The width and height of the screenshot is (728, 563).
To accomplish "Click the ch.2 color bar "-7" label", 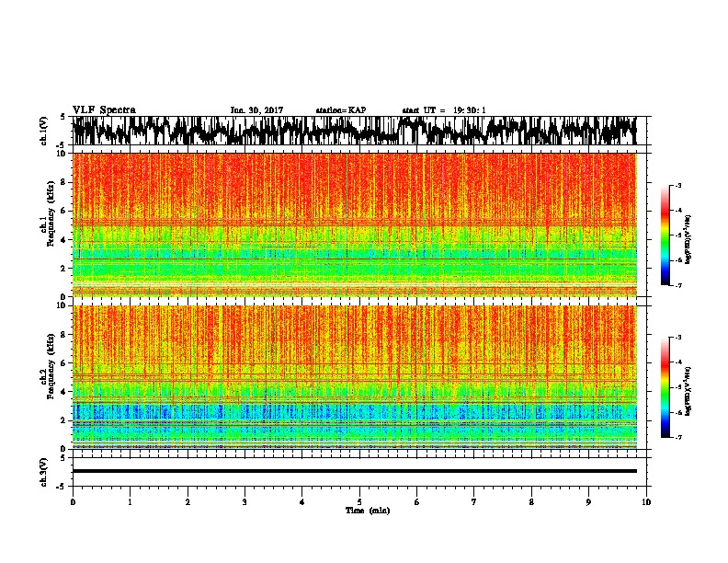I will 678,437.
